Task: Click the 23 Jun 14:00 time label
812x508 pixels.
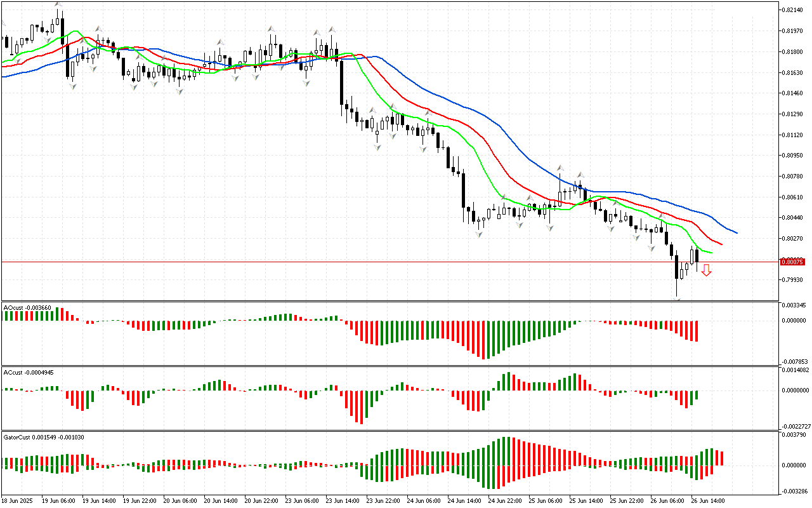Action: pos(341,500)
